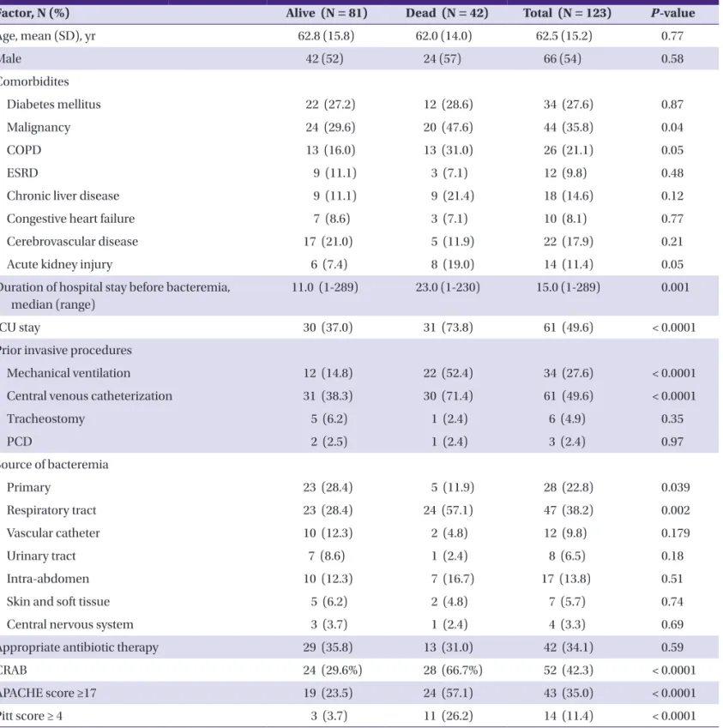
Task: Click Central nervous system P-value '0.69'
Action: [672, 624]
